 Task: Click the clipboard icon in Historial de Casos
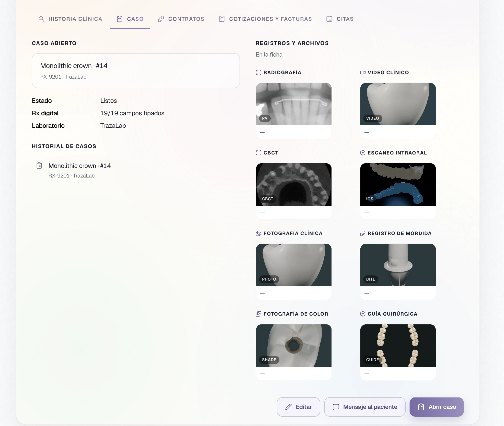click(x=39, y=166)
